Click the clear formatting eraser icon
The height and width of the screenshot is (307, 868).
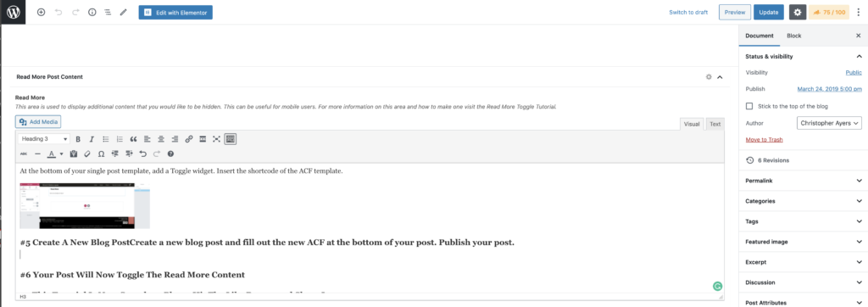coord(87,153)
